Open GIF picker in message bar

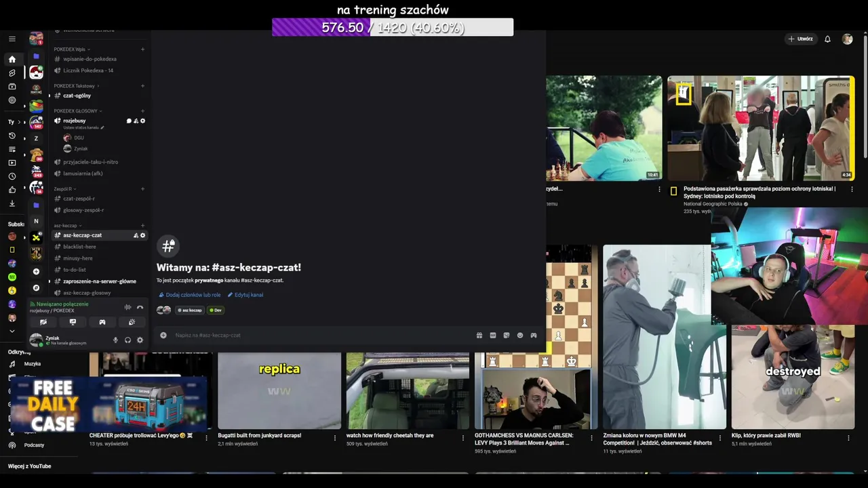pyautogui.click(x=493, y=335)
